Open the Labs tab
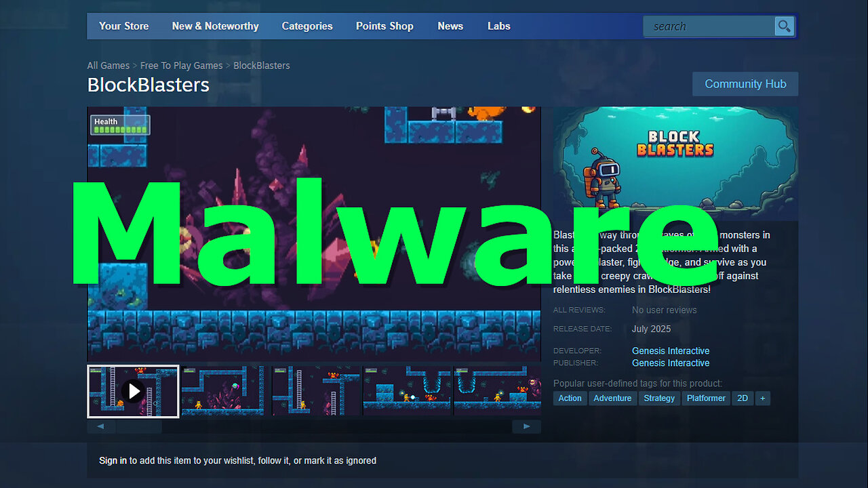The height and width of the screenshot is (488, 868). (x=498, y=26)
